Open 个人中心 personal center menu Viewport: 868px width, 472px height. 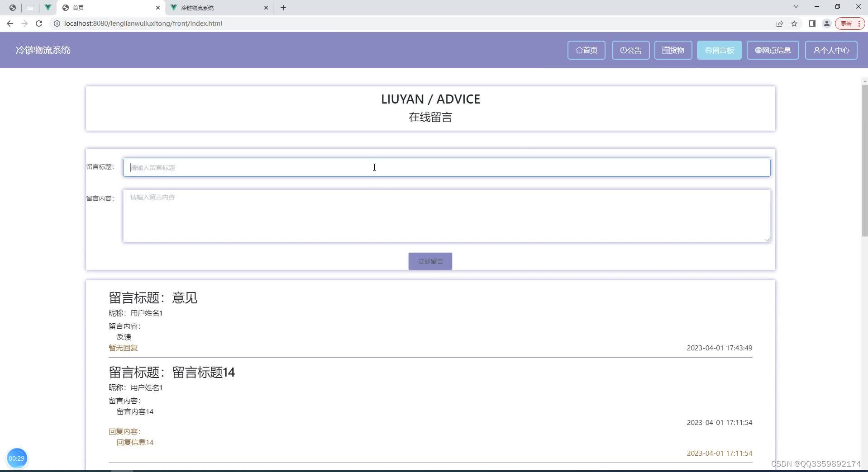pyautogui.click(x=831, y=50)
